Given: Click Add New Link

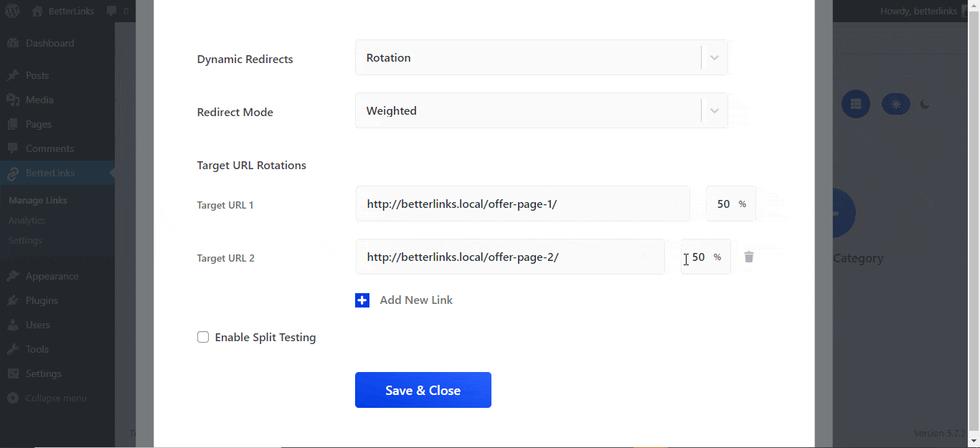Looking at the screenshot, I should pos(416,300).
